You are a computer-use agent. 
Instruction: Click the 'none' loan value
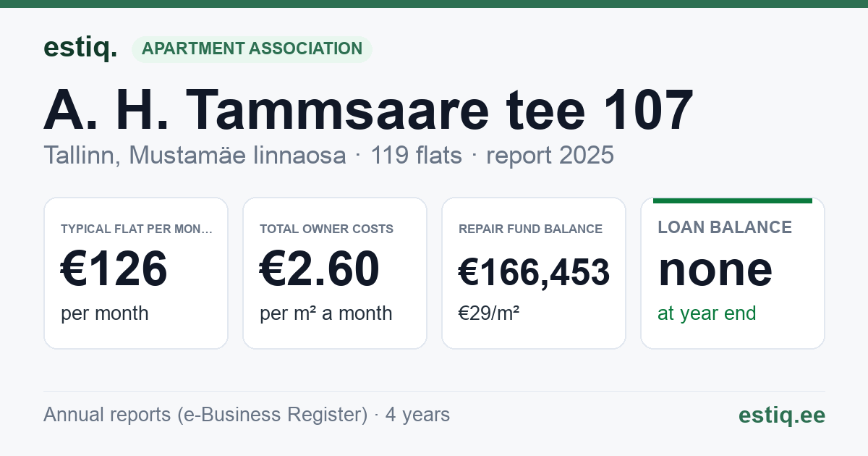coord(715,269)
